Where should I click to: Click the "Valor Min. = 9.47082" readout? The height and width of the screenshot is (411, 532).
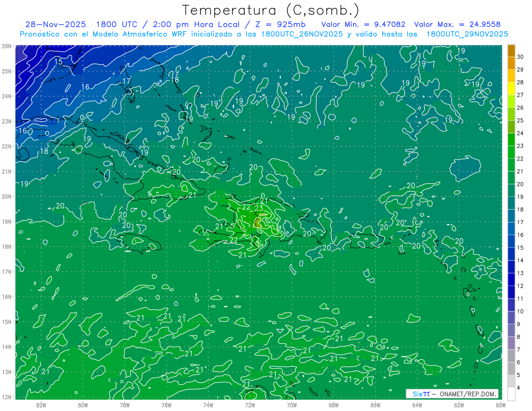[x=363, y=24]
